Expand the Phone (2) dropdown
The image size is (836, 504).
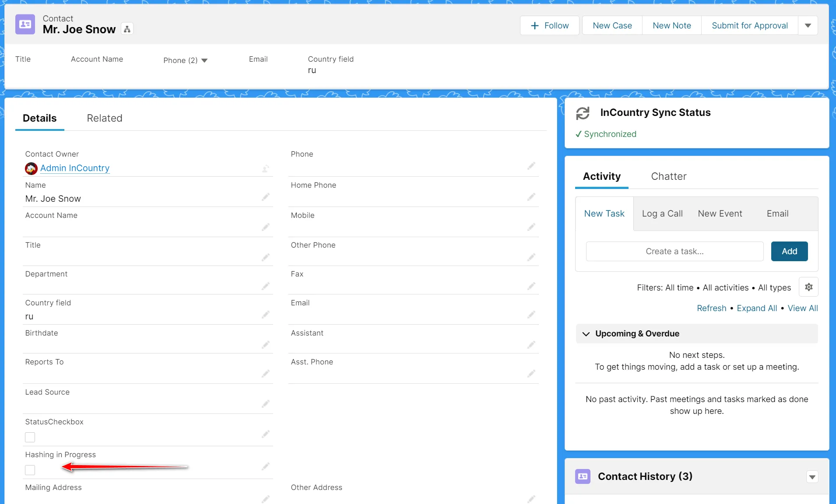[205, 60]
